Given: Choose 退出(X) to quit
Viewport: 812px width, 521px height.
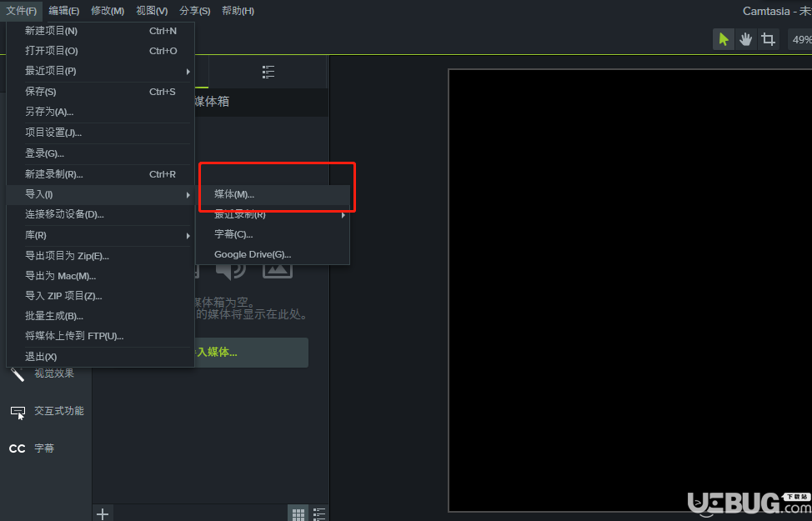Looking at the screenshot, I should (101, 357).
